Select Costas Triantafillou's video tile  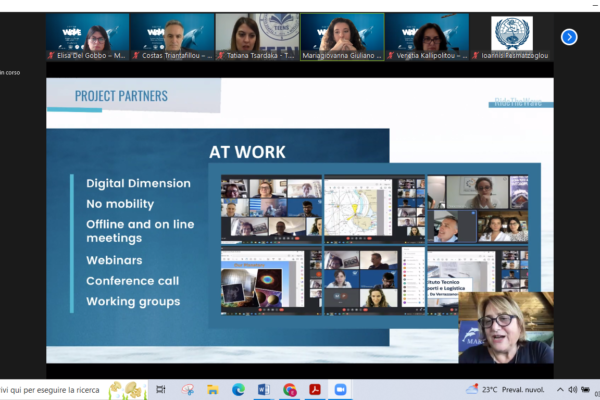pyautogui.click(x=171, y=37)
